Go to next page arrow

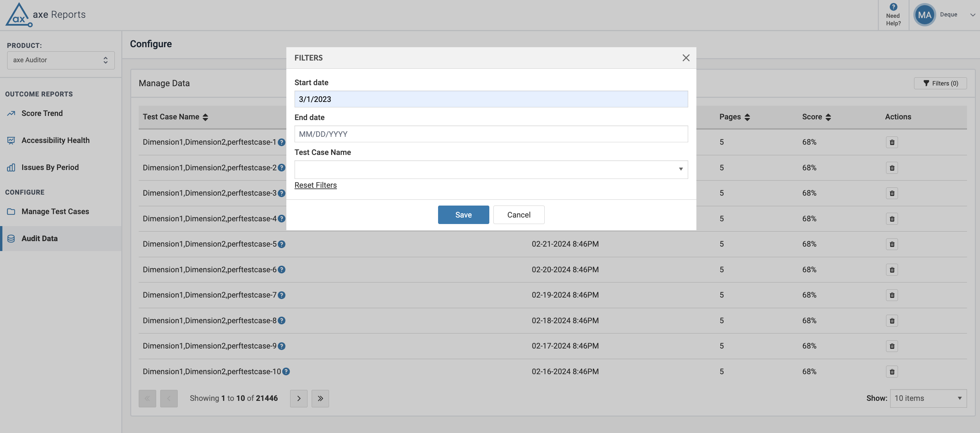click(299, 398)
